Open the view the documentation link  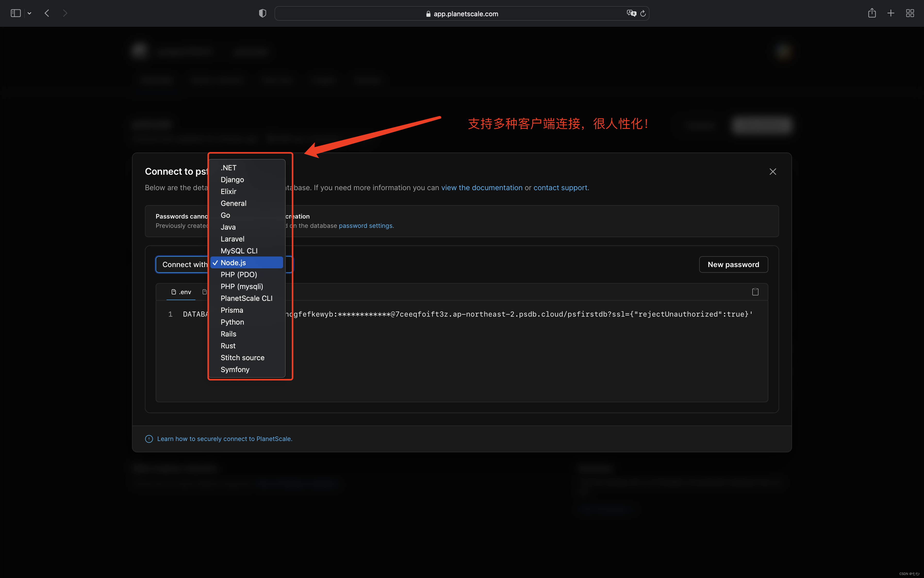coord(482,188)
